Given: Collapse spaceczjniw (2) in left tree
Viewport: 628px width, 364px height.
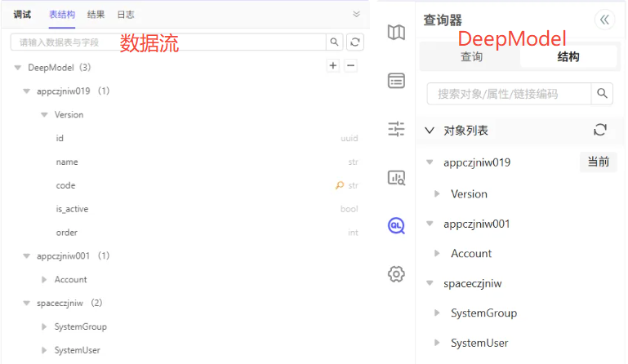Looking at the screenshot, I should click(26, 303).
